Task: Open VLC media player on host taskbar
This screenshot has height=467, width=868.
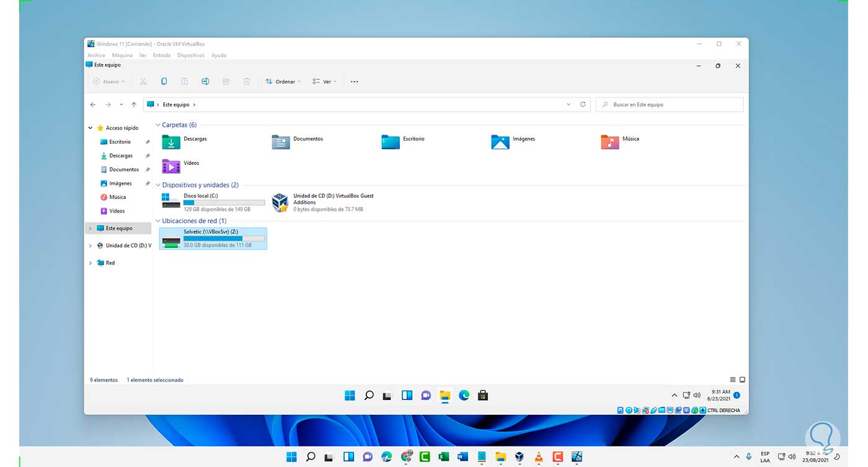Action: coord(539,457)
